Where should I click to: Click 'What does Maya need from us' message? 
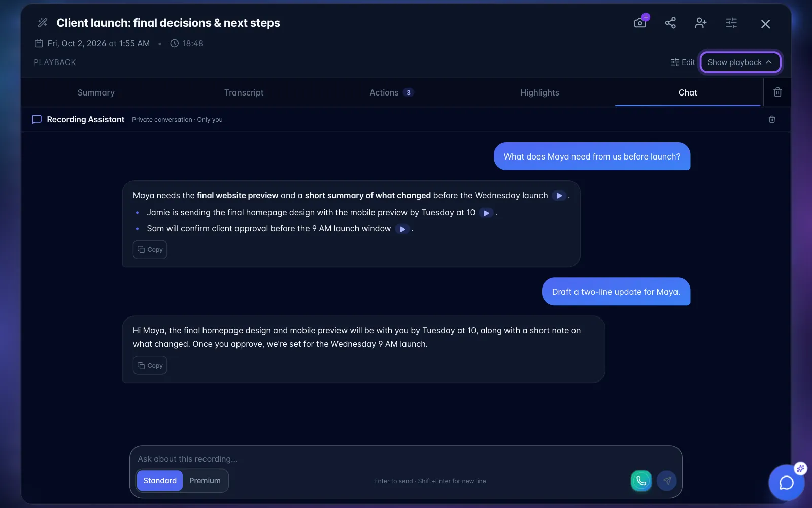tap(592, 156)
